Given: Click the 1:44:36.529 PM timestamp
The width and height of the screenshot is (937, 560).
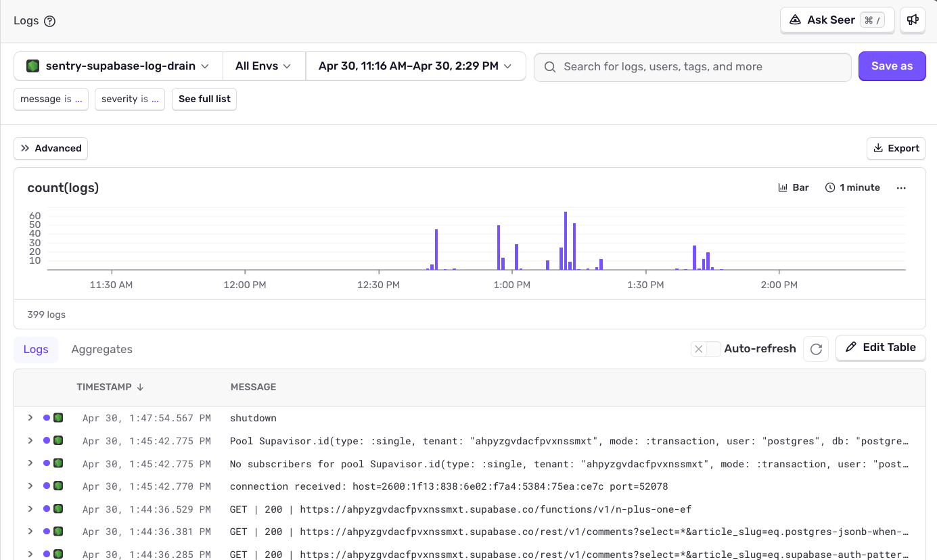Looking at the screenshot, I should pyautogui.click(x=147, y=509).
